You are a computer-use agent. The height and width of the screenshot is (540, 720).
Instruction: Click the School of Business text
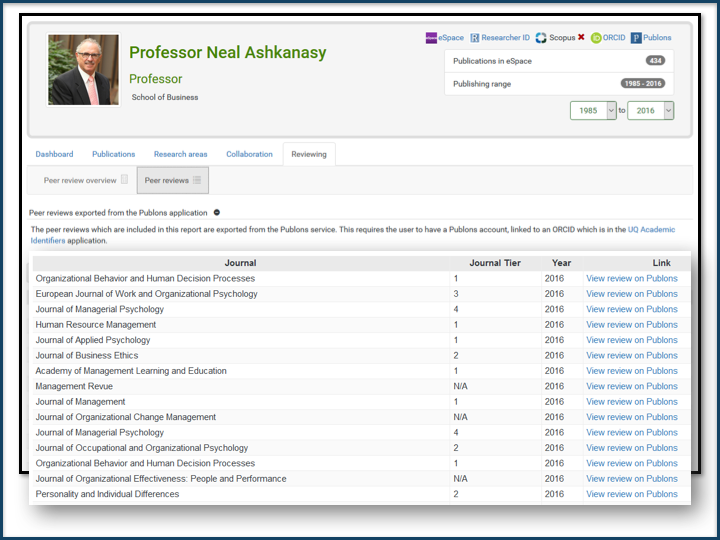tap(165, 97)
